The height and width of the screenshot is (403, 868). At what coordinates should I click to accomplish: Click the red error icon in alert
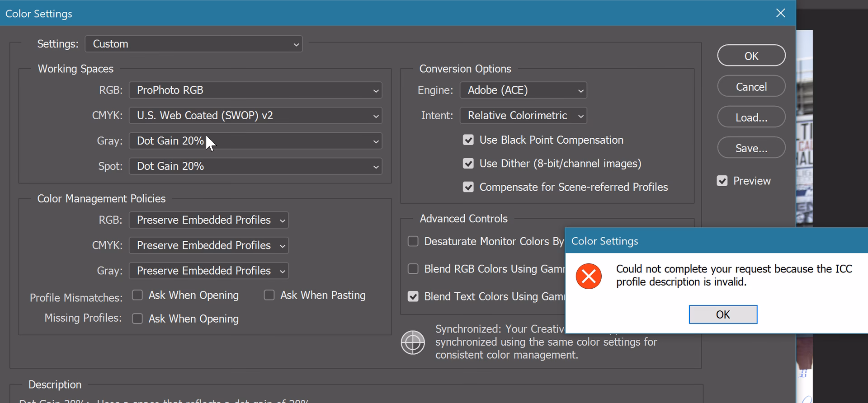(x=588, y=276)
